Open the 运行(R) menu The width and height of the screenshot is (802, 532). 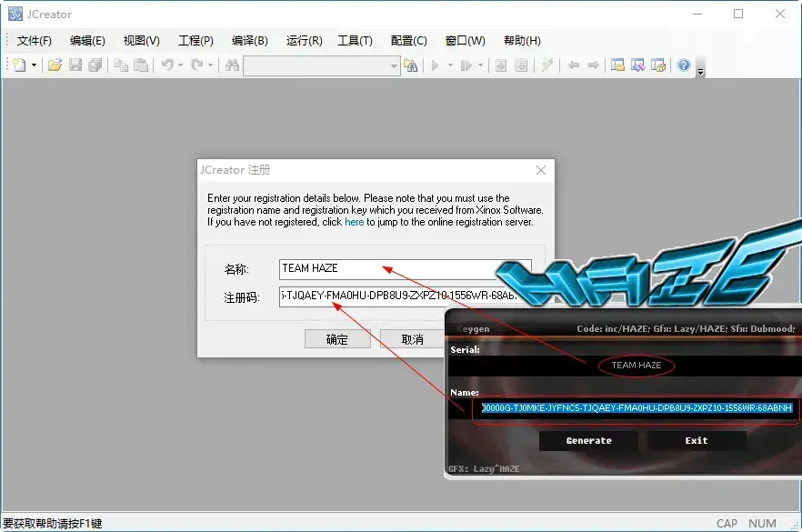[x=305, y=41]
